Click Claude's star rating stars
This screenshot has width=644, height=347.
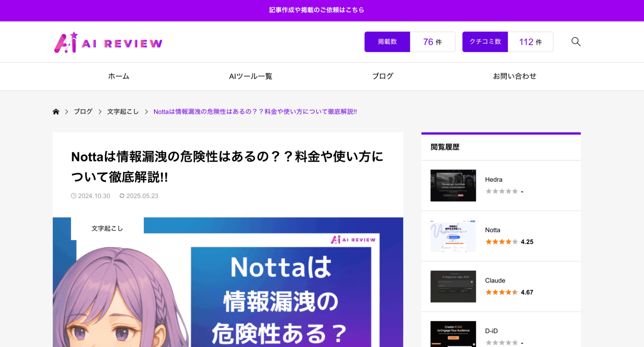click(501, 292)
